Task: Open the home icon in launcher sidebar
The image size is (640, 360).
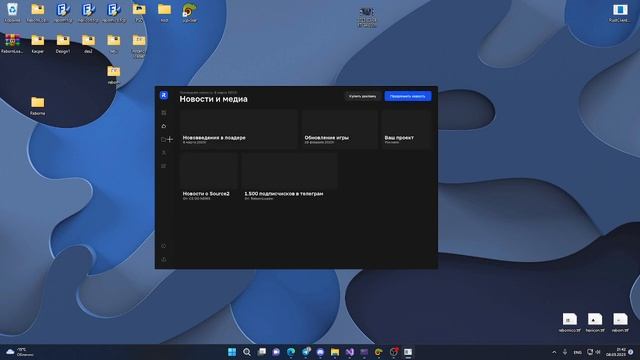Action: click(x=164, y=126)
